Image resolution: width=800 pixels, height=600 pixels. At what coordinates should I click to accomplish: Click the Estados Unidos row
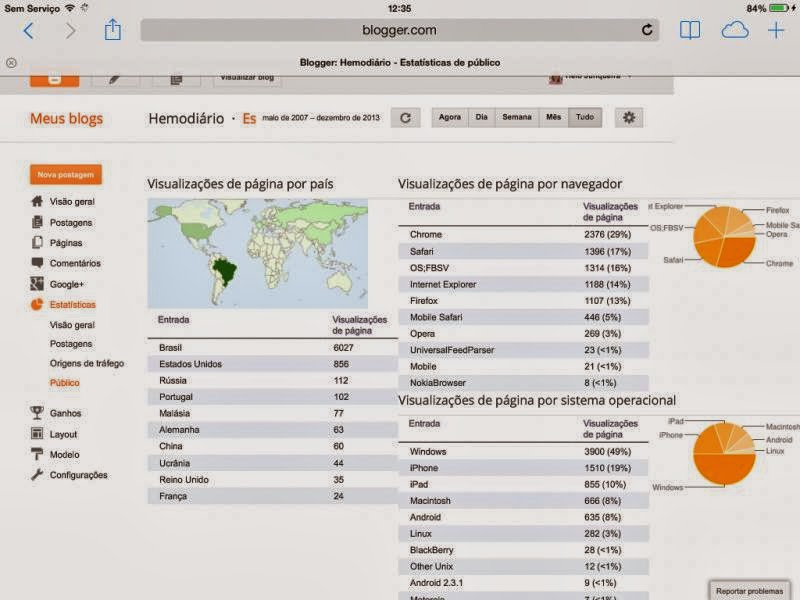(x=272, y=364)
